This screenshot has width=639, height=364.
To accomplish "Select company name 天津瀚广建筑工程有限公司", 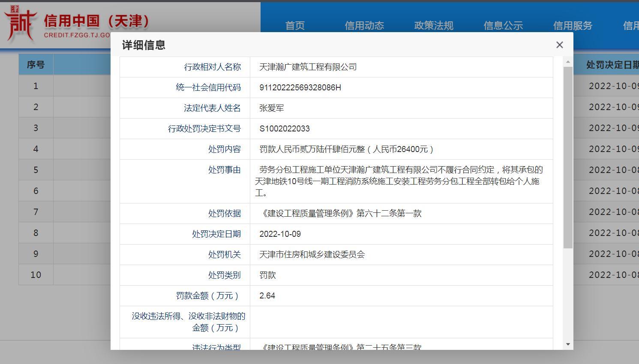I will point(308,67).
